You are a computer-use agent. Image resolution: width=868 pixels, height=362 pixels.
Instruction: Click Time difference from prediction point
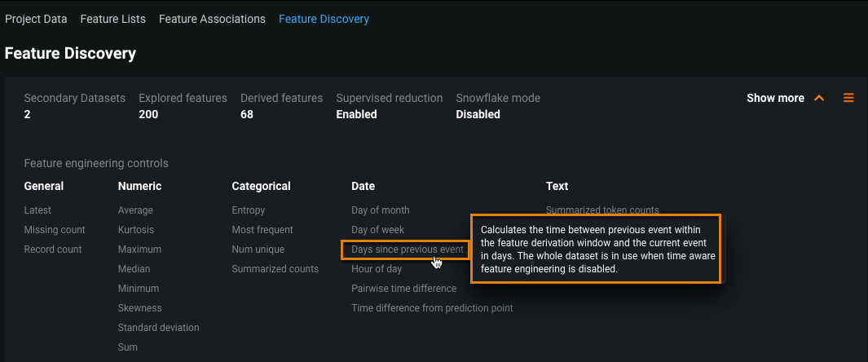point(432,308)
